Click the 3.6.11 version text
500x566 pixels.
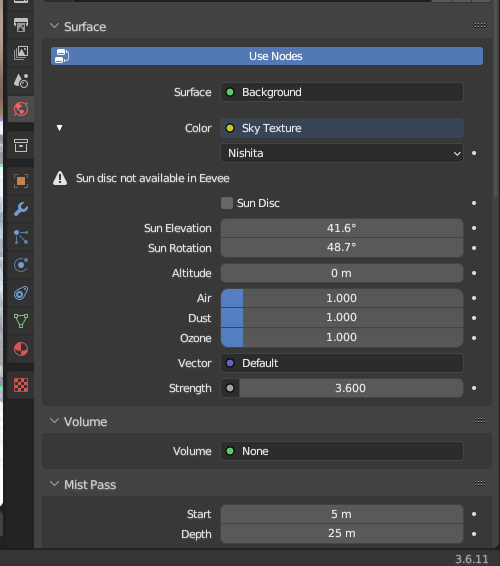coord(471,559)
